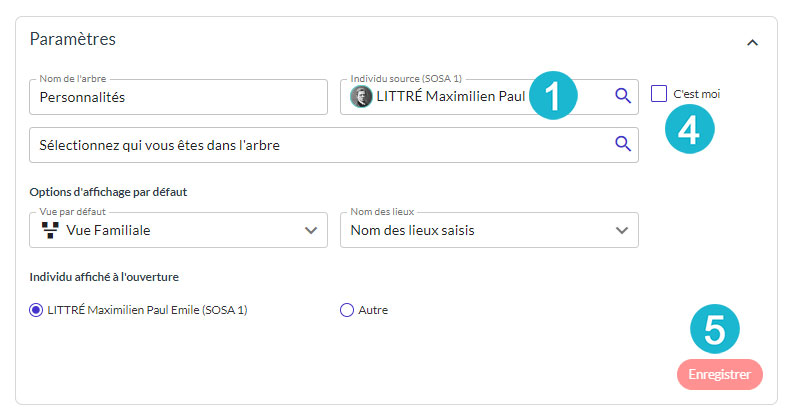The height and width of the screenshot is (420, 791).
Task: Click the search icon in Individu source field
Action: 623,96
